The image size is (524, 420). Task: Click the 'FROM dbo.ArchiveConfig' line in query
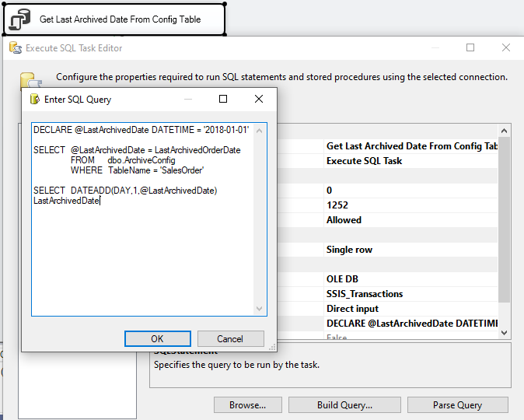click(123, 160)
